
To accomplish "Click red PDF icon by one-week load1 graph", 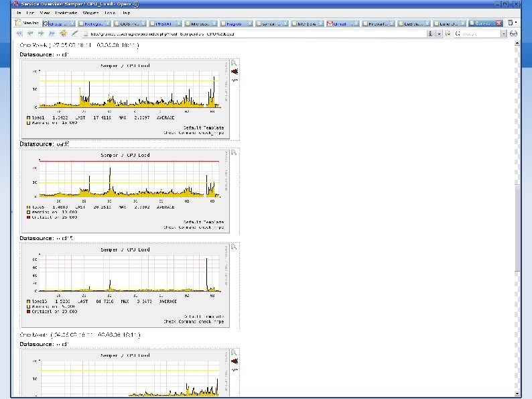I will (235, 72).
